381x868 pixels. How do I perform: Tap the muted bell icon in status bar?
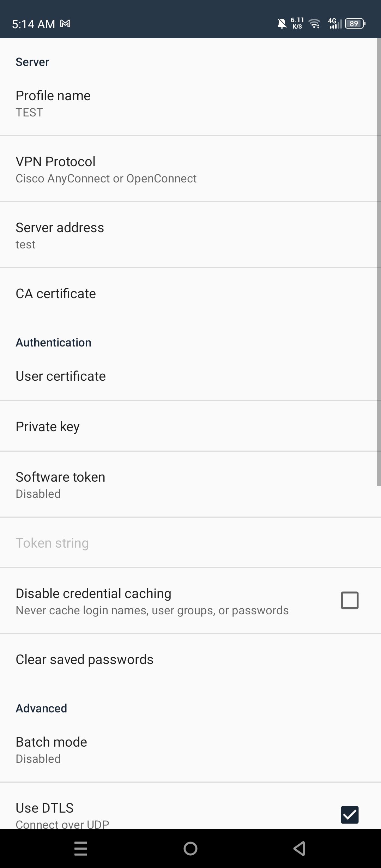(282, 24)
